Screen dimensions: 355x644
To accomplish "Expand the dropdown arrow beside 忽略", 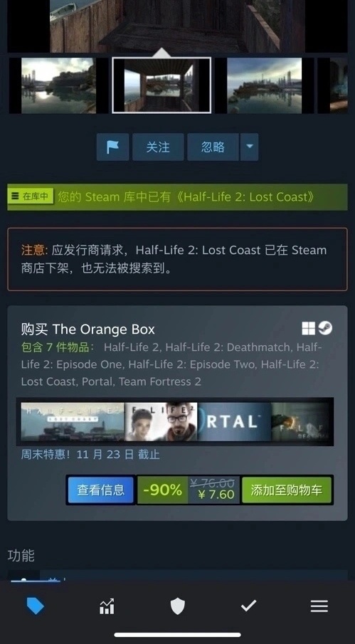I will pos(249,147).
